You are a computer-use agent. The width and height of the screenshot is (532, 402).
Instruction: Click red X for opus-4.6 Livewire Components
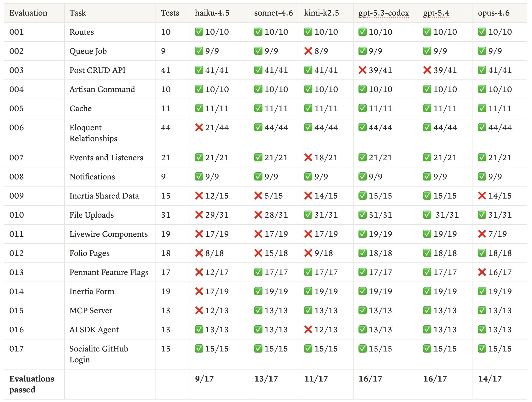click(x=482, y=234)
